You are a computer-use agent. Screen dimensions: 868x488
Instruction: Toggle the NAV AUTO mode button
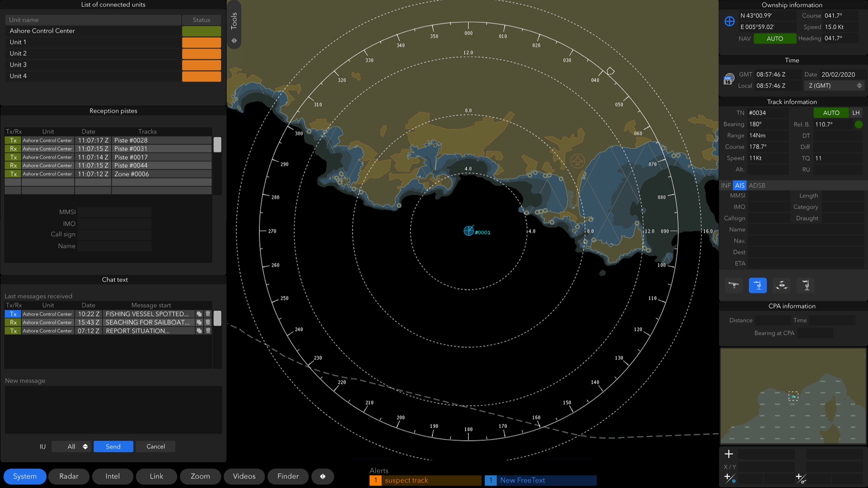[x=775, y=38]
